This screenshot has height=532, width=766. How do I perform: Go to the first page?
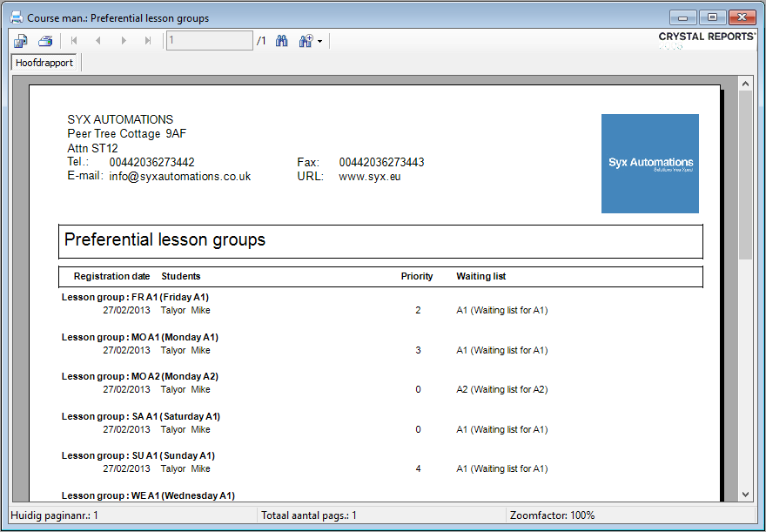74,41
